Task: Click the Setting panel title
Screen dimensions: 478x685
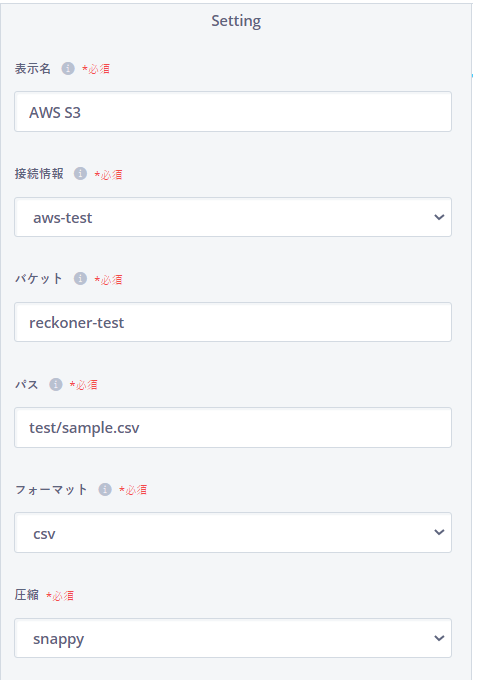Action: point(236,21)
